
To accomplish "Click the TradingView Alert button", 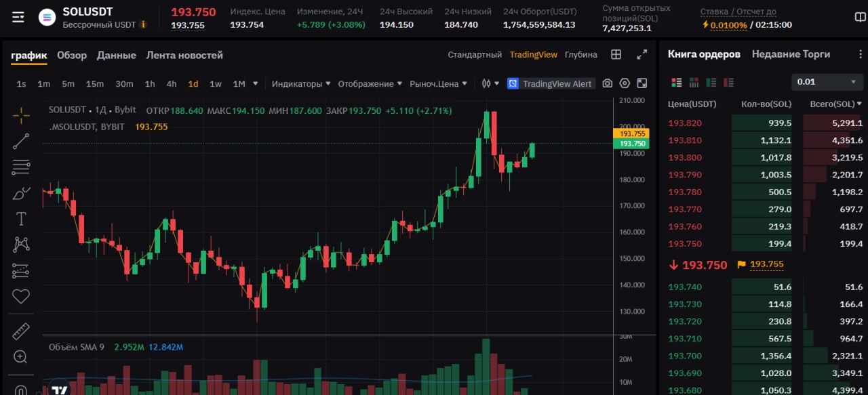I will tap(550, 84).
